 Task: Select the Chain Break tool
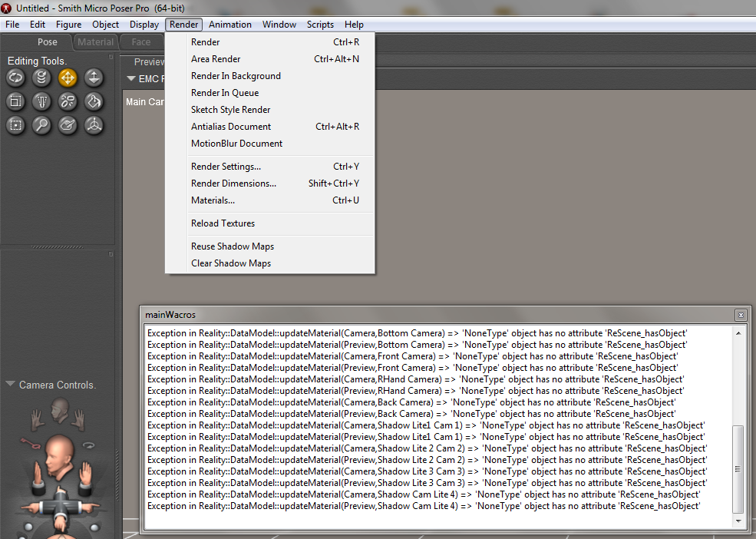click(x=68, y=101)
